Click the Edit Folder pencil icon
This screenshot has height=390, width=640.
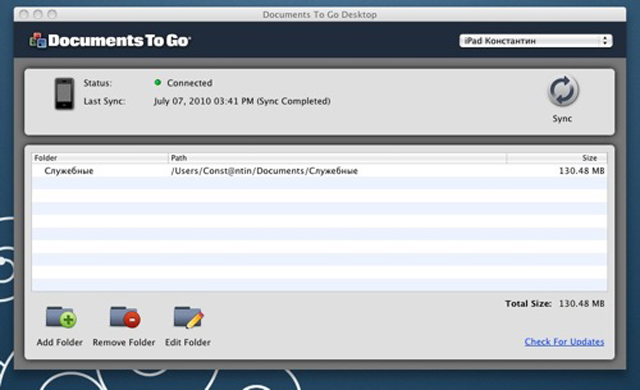coord(189,317)
